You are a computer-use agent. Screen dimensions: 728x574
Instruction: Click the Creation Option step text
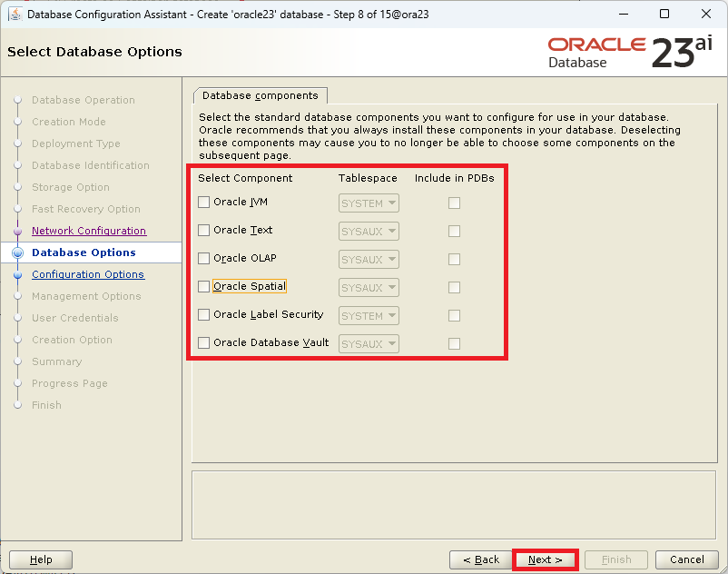click(x=72, y=340)
